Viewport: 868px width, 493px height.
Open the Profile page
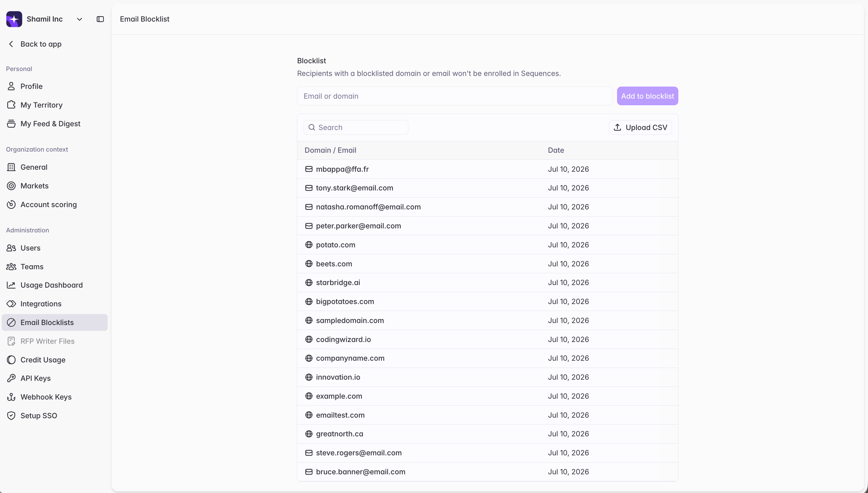coord(55,86)
